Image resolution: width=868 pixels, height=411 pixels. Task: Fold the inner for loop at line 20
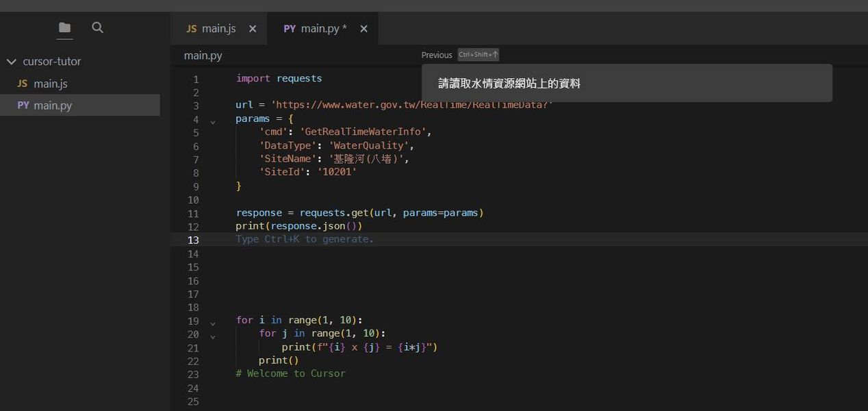click(x=213, y=336)
